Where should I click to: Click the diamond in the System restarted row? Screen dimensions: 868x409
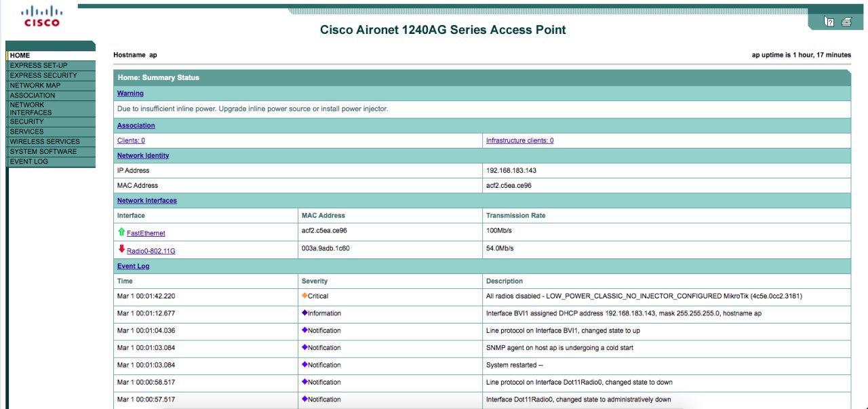(304, 365)
